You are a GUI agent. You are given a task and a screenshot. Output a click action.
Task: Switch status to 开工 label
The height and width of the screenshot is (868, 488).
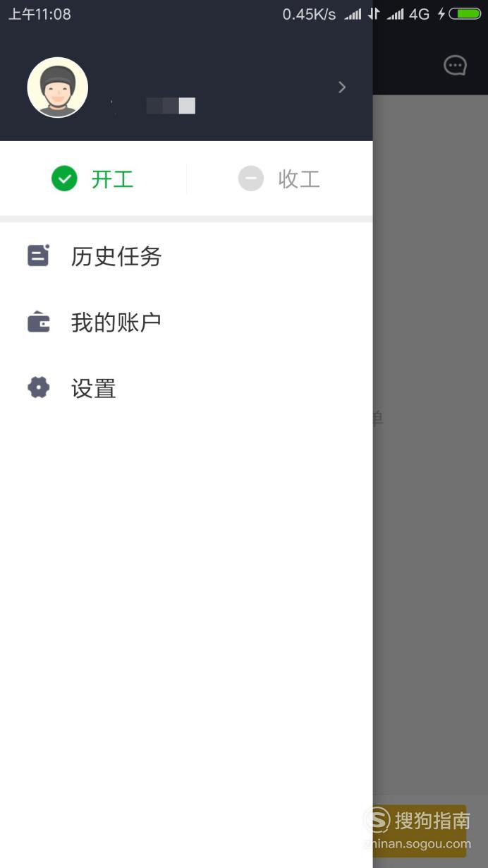coord(112,179)
